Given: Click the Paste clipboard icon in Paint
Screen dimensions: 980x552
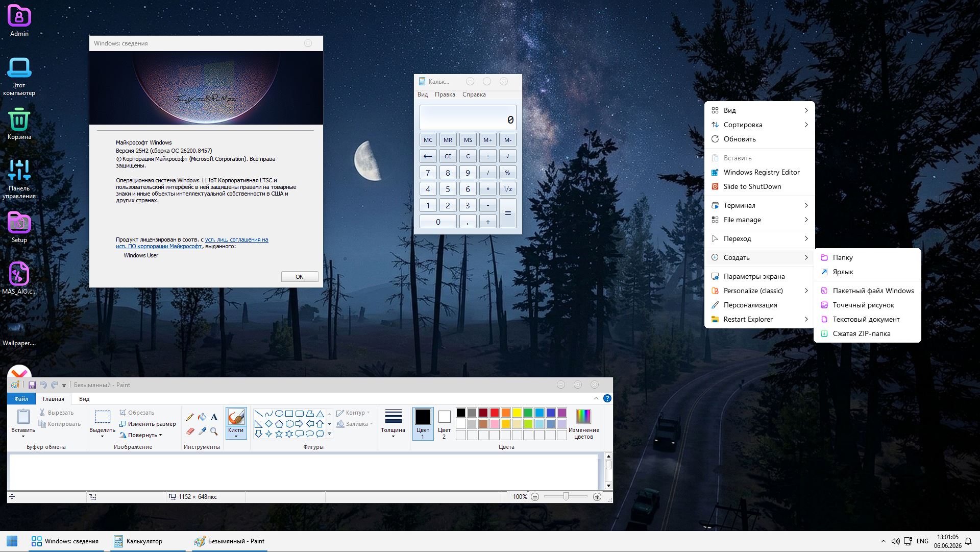Looking at the screenshot, I should click(23, 417).
